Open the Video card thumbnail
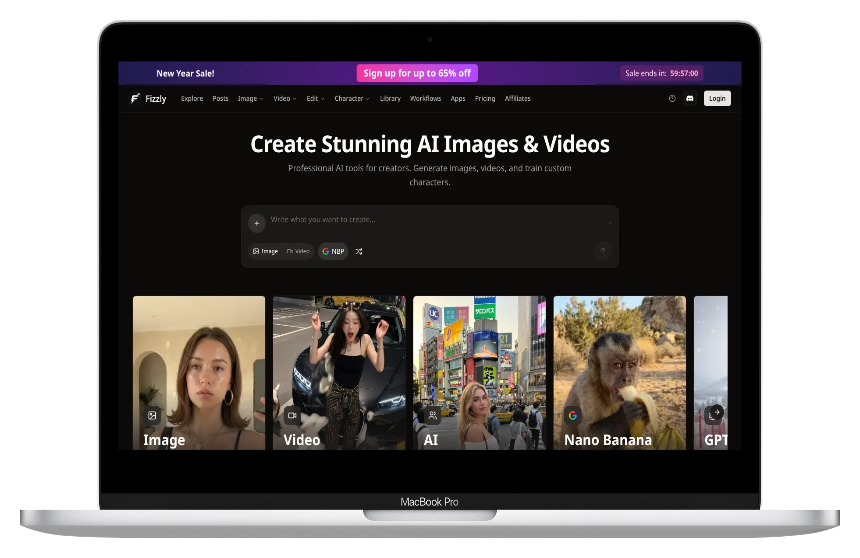Viewport: 860px width, 558px height. (340, 373)
